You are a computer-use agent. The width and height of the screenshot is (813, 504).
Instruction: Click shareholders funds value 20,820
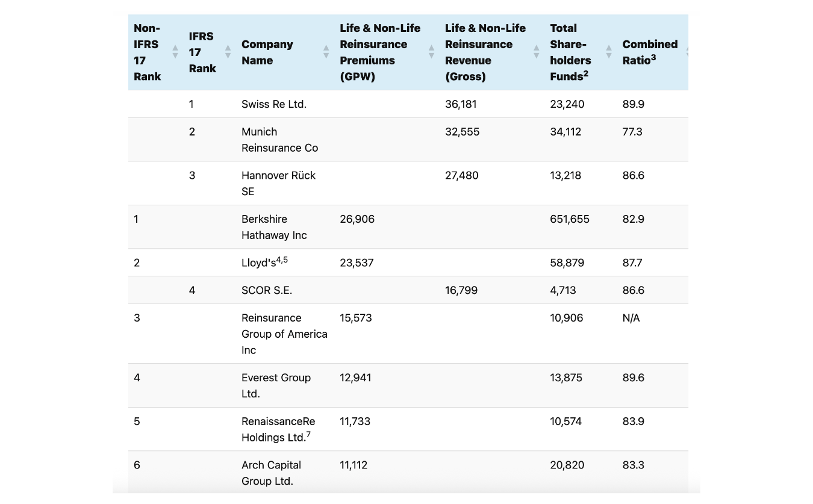tap(567, 465)
